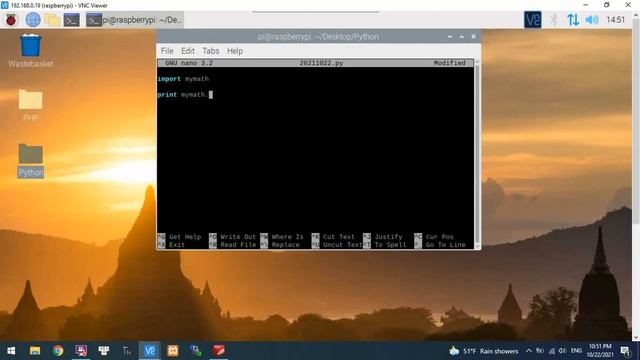This screenshot has height=360, width=640.
Task: Click the terminal window scrollbar
Action: pos(477,153)
